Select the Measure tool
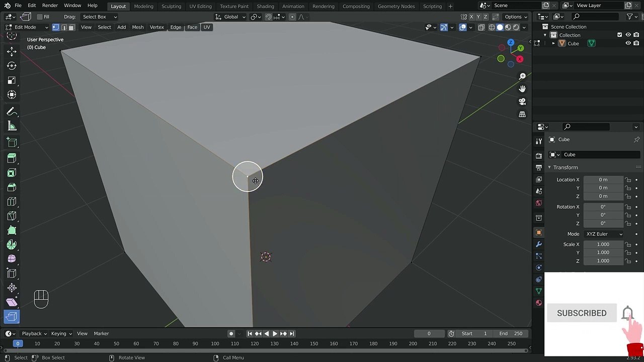This screenshot has height=362, width=644. tap(12, 126)
